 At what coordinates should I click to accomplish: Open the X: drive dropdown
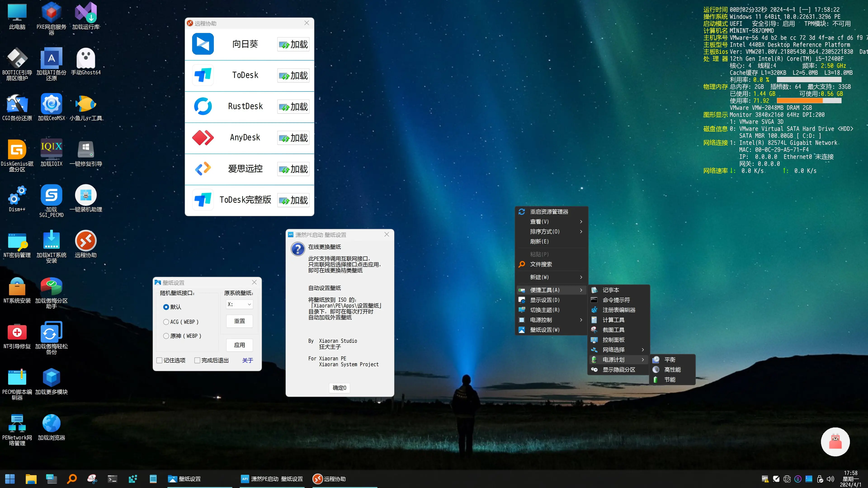(239, 305)
